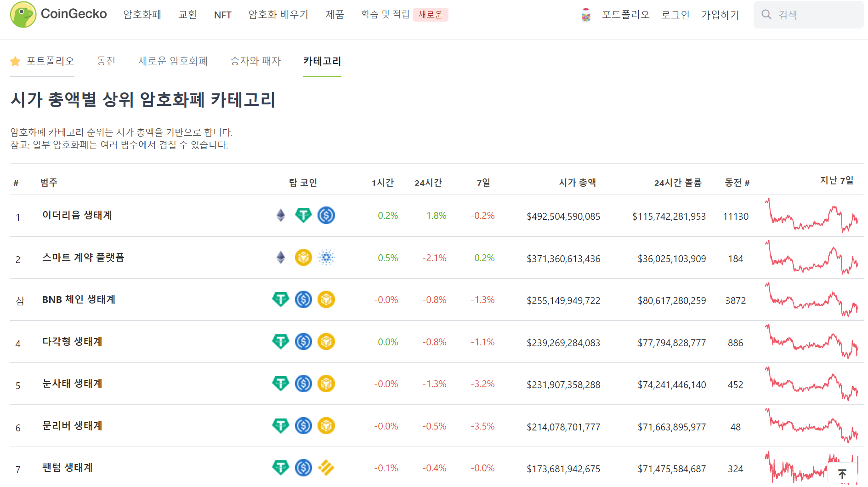The height and width of the screenshot is (487, 868).
Task: Click USDC icon in 다각형 생태계 row
Action: pyautogui.click(x=303, y=342)
